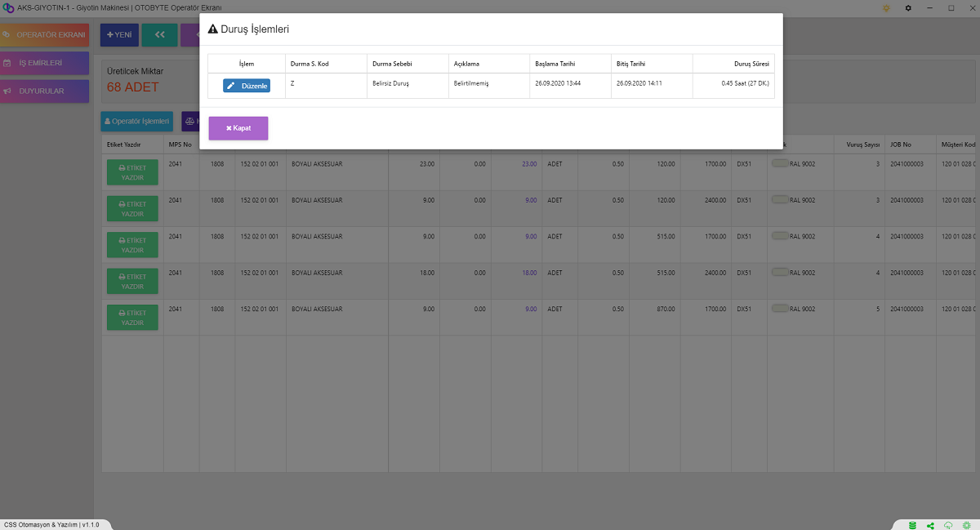Open the OPERATÖR EKRANI sidebar menu
This screenshot has width=980, height=530.
pyautogui.click(x=45, y=35)
